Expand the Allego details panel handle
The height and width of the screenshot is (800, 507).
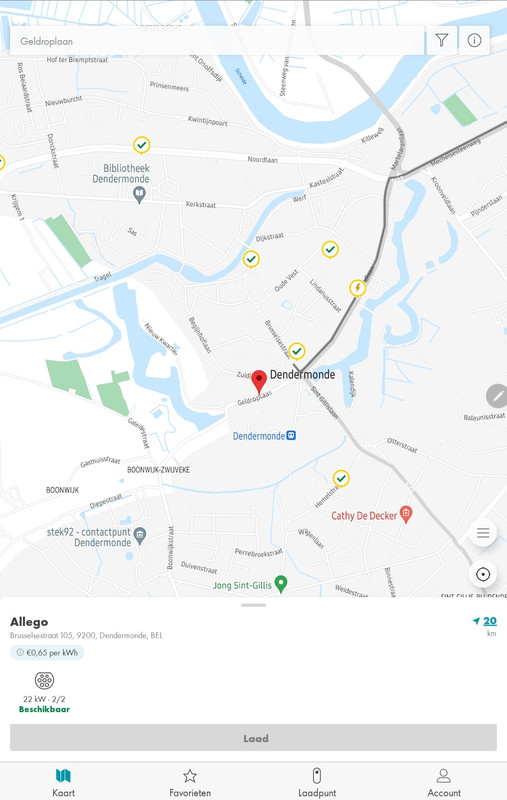254,606
